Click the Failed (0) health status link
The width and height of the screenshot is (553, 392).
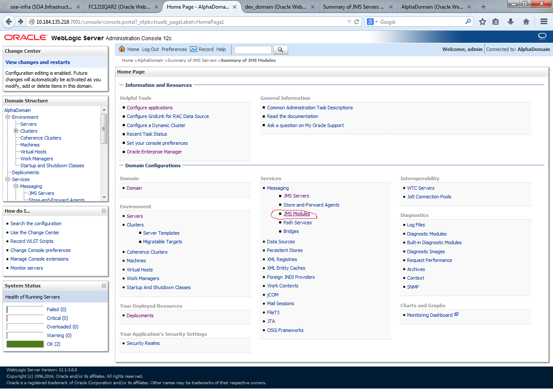click(57, 309)
